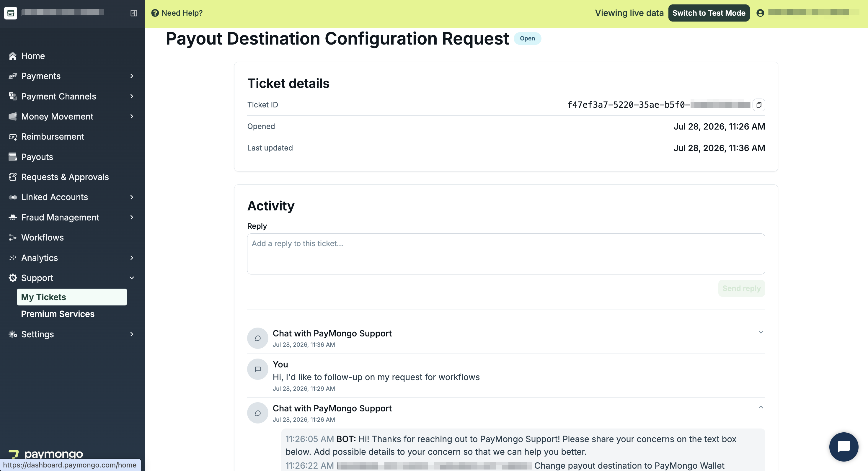Click Switch to Test Mode button

tap(709, 13)
